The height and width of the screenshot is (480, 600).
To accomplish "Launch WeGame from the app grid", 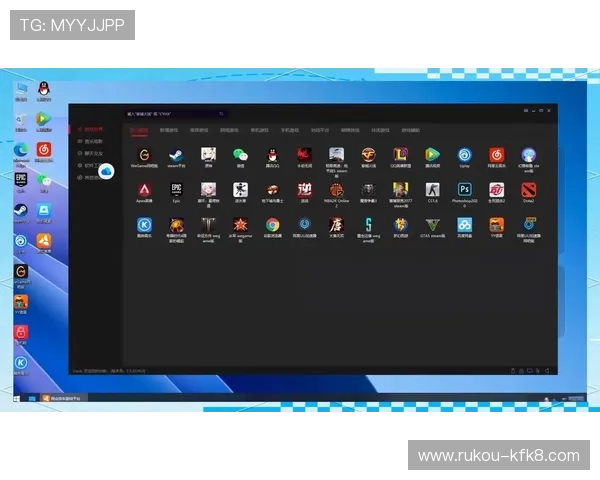I will [144, 155].
